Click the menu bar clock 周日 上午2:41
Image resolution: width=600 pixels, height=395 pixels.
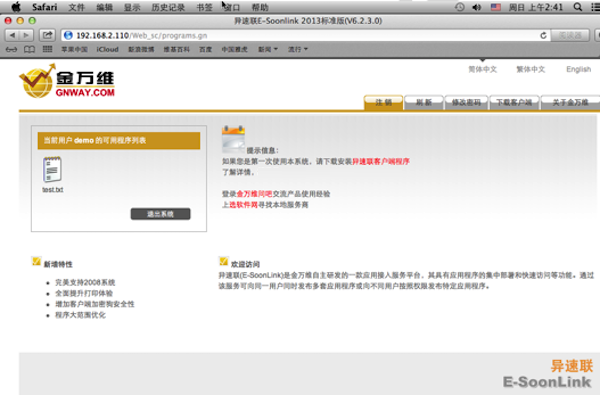click(x=536, y=7)
